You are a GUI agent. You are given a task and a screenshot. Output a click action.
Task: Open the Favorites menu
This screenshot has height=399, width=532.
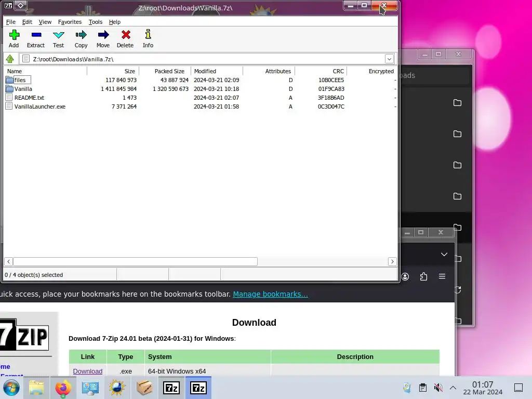click(x=70, y=22)
